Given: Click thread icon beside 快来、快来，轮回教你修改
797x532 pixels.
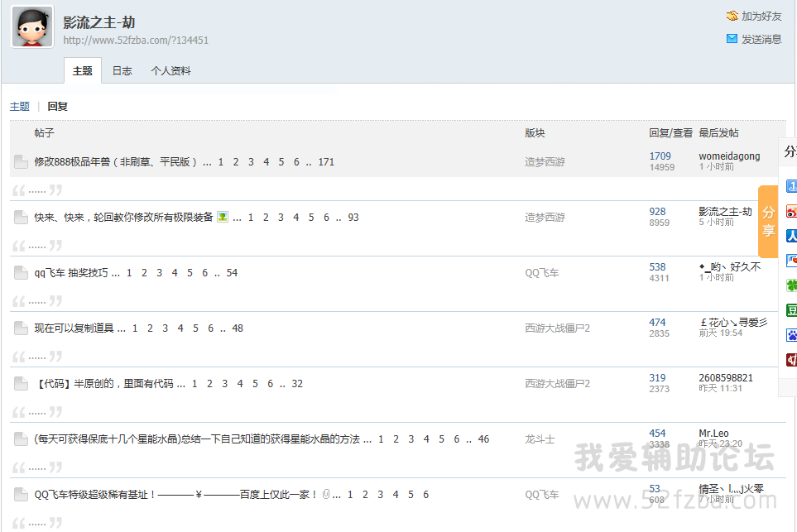Looking at the screenshot, I should coord(21,218).
